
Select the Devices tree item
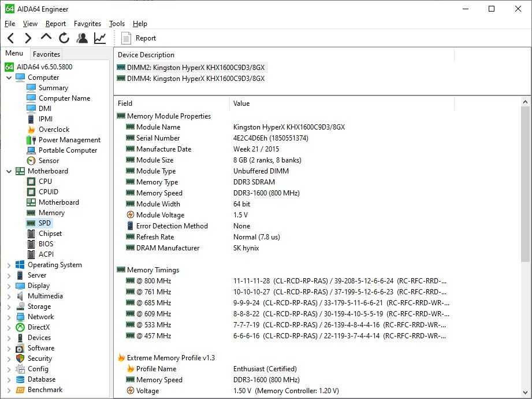[39, 338]
